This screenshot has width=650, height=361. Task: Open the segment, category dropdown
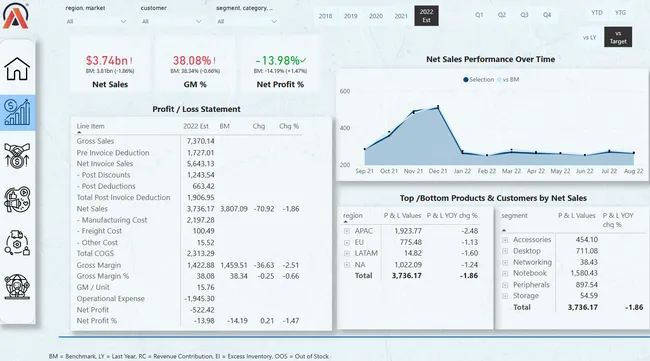[x=247, y=22]
